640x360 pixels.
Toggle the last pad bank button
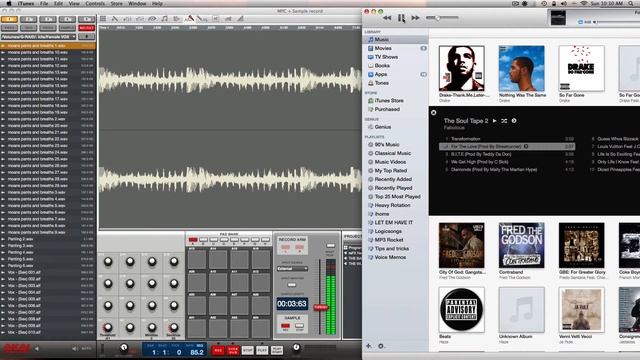click(x=265, y=240)
